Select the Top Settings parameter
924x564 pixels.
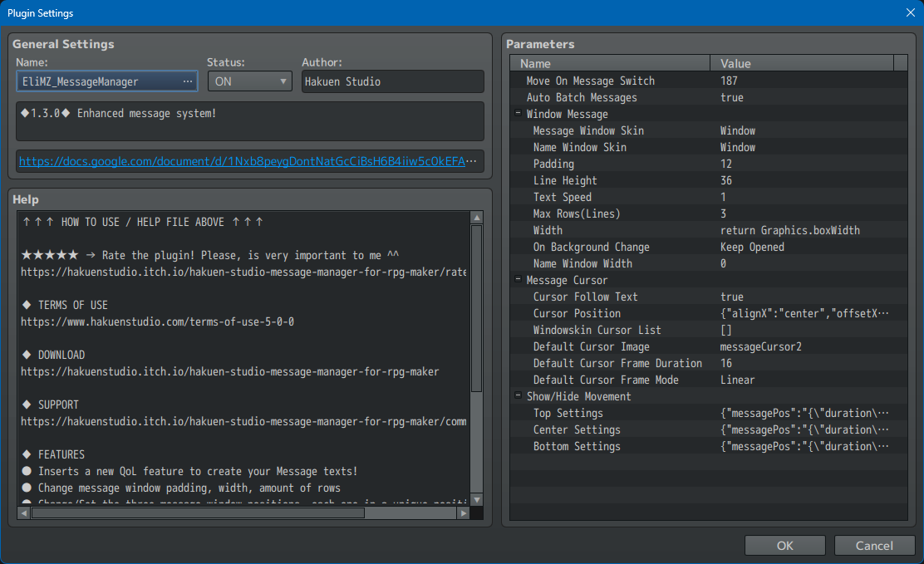(x=709, y=413)
